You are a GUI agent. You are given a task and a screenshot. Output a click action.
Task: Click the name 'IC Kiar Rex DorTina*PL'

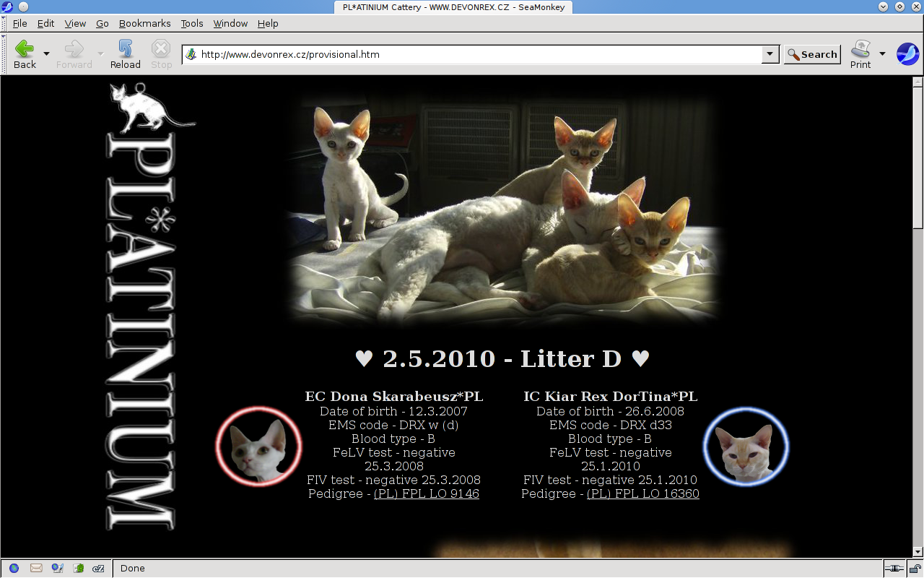tap(611, 397)
